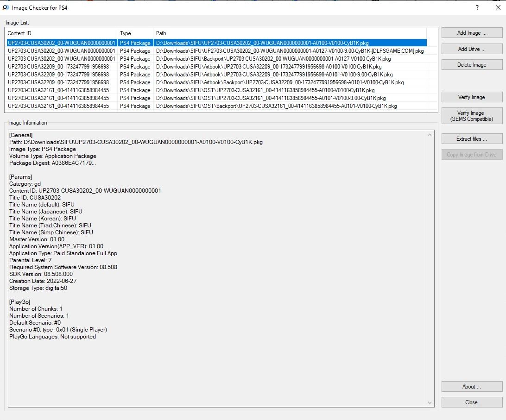Select Artbook A0101-V0100-9.00 package row
Screen dimensions: 506x420
(x=216, y=75)
